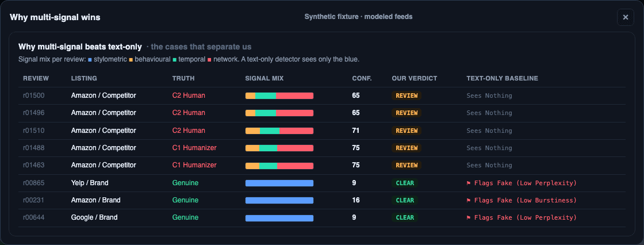Click the REVIEW badge for r01463
The height and width of the screenshot is (245, 644).
point(407,165)
